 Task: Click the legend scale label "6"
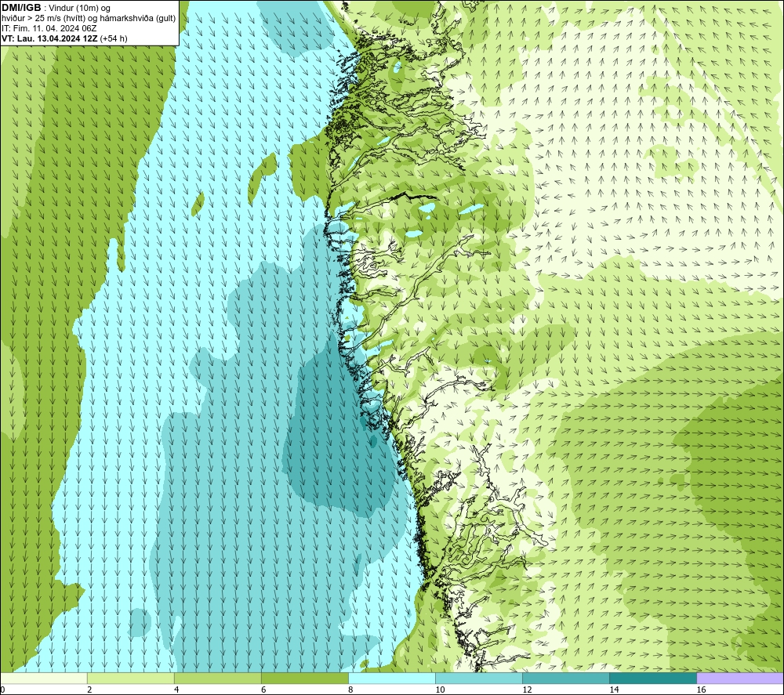263,690
